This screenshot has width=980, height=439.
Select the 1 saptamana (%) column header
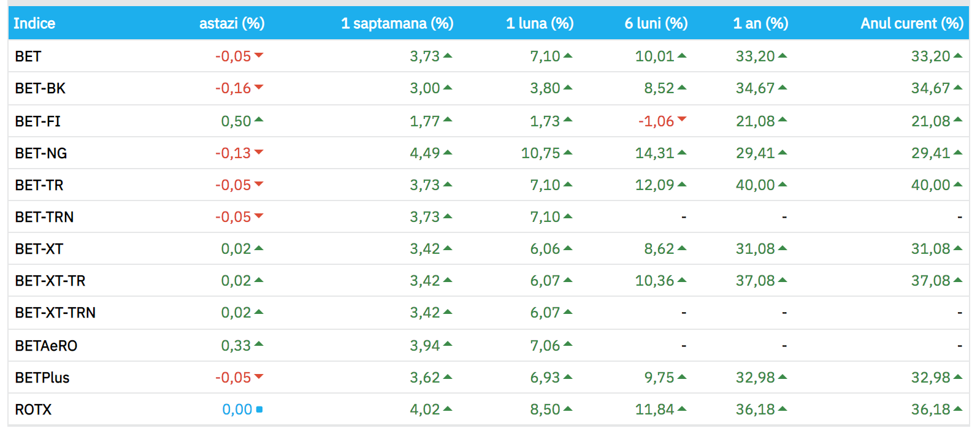[x=397, y=23]
